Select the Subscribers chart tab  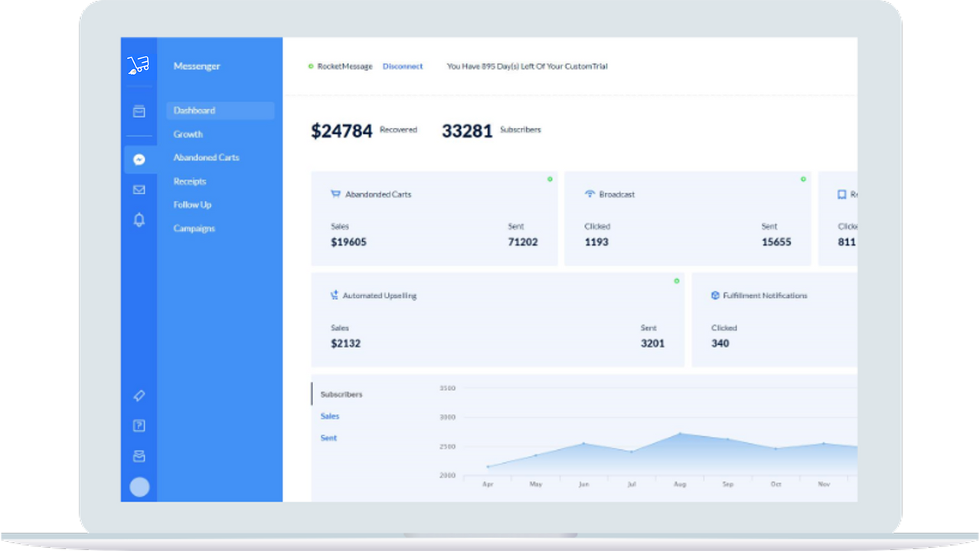(341, 395)
